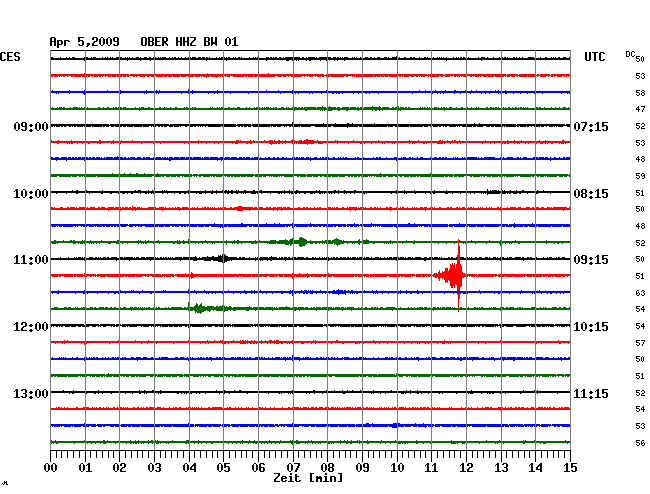
Task: Select the 13:00 local time label
Action: (x=31, y=393)
